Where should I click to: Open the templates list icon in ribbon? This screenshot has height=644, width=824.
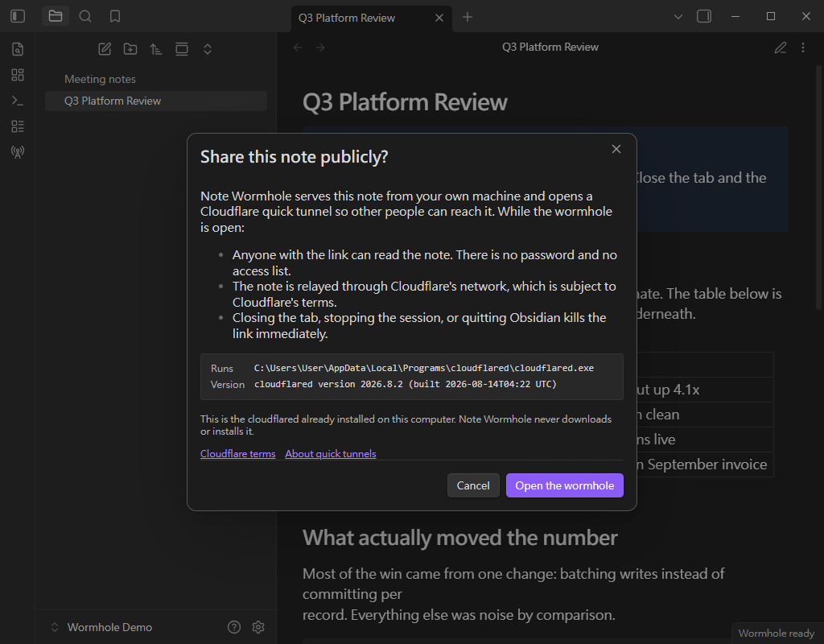pos(18,126)
